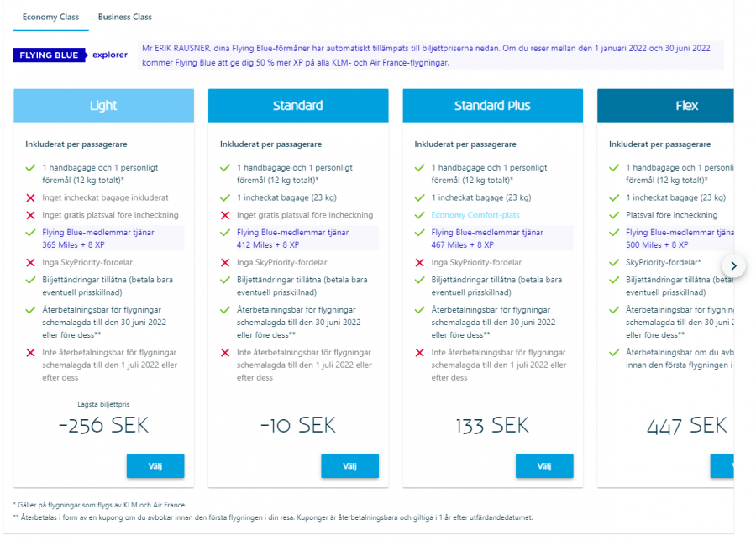Click Flex card's 'Platsval före incheckning' checkmark

click(615, 215)
